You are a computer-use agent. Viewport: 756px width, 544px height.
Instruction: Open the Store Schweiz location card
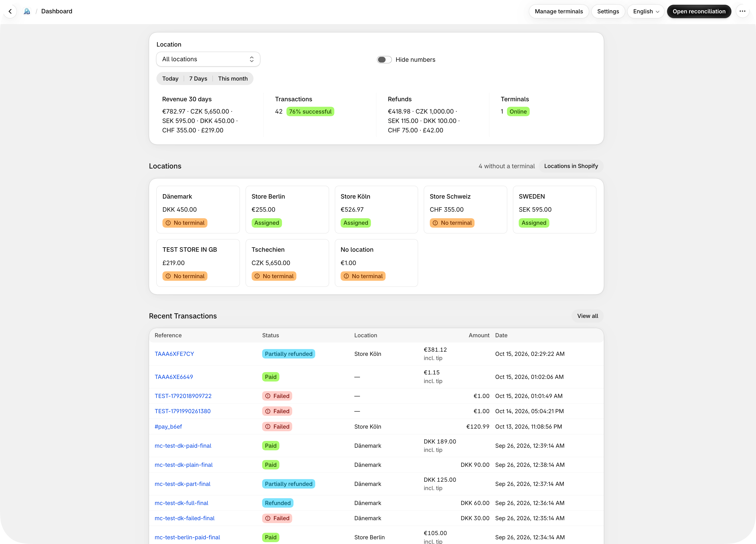465,209
